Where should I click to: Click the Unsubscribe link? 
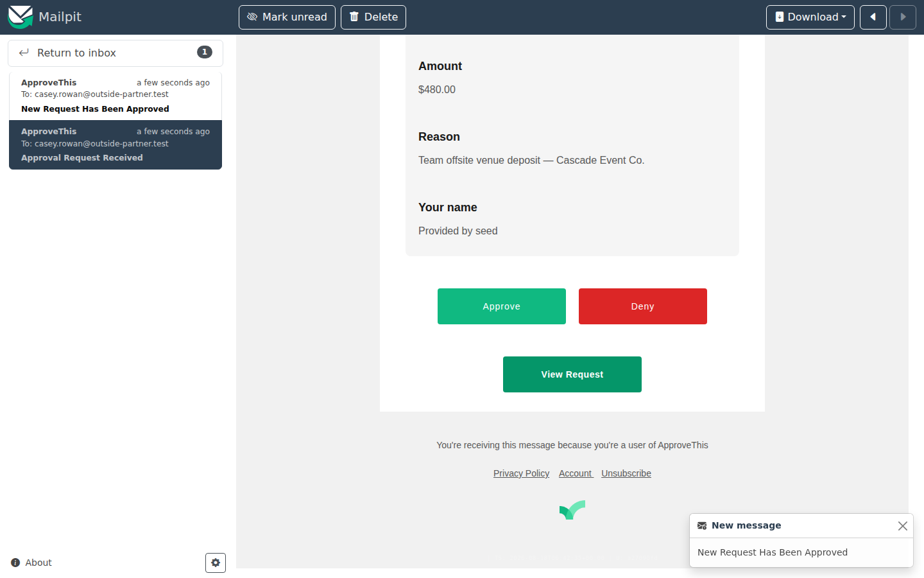click(626, 473)
